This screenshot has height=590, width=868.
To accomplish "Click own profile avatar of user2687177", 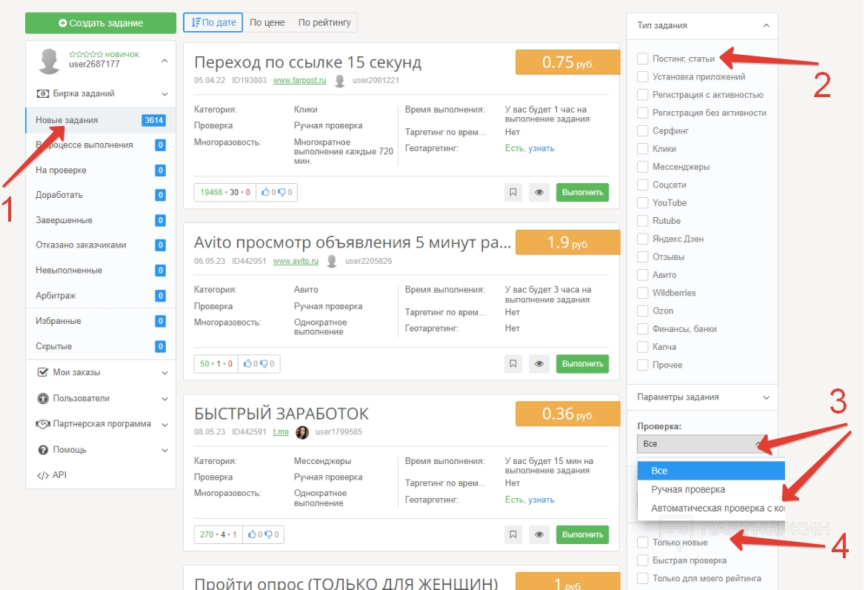I will point(50,60).
